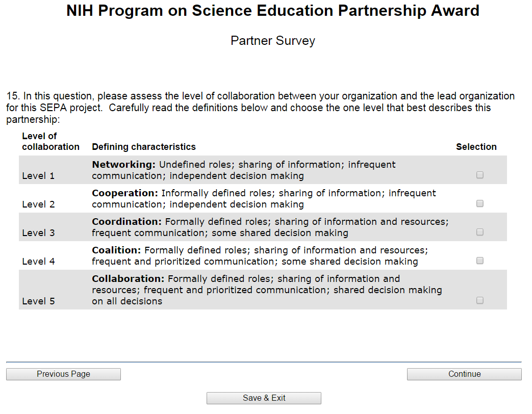Click the "Level 1" row label text
The image size is (532, 414).
click(x=38, y=176)
